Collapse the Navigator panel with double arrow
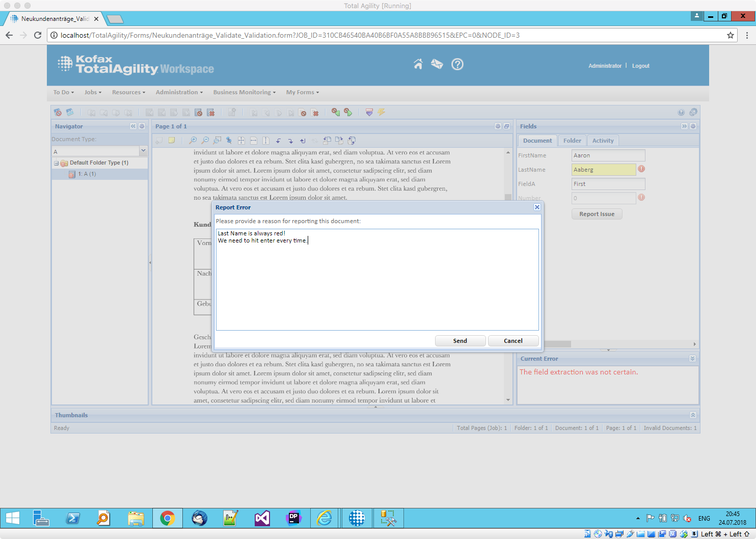The height and width of the screenshot is (539, 756). click(133, 126)
